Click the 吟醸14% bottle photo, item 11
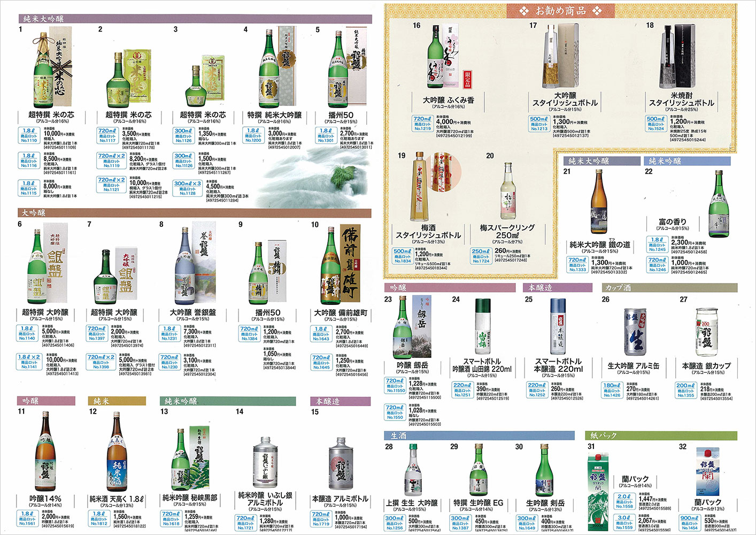Image resolution: width=756 pixels, height=535 pixels. pos(45,451)
